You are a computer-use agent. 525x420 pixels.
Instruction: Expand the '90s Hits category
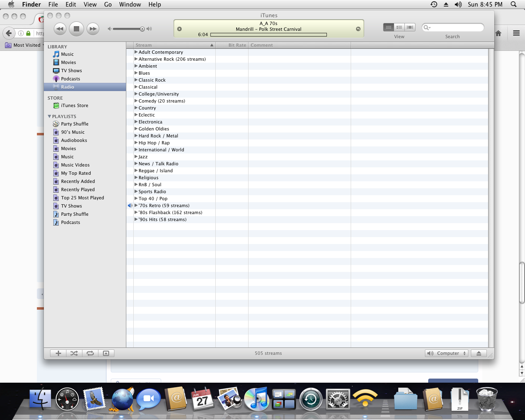pyautogui.click(x=136, y=219)
